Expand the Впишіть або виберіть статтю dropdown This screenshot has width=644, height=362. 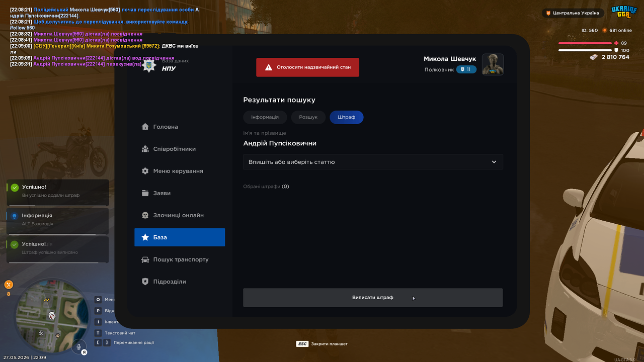373,162
